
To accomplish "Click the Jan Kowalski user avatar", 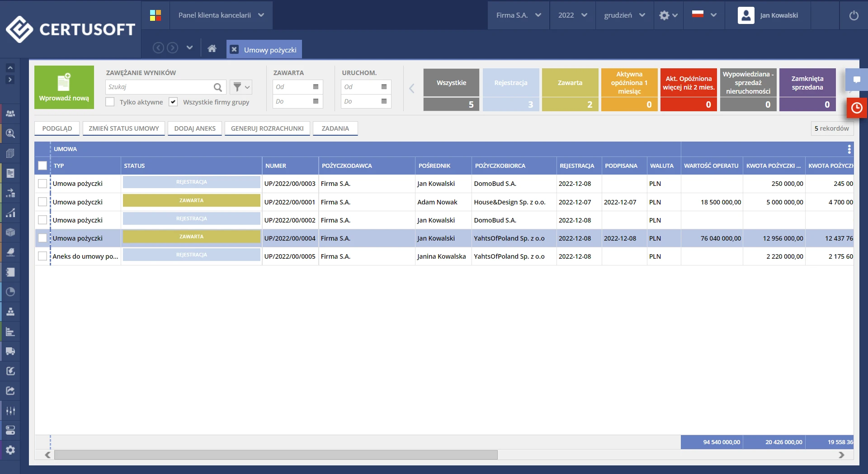I will (x=746, y=15).
